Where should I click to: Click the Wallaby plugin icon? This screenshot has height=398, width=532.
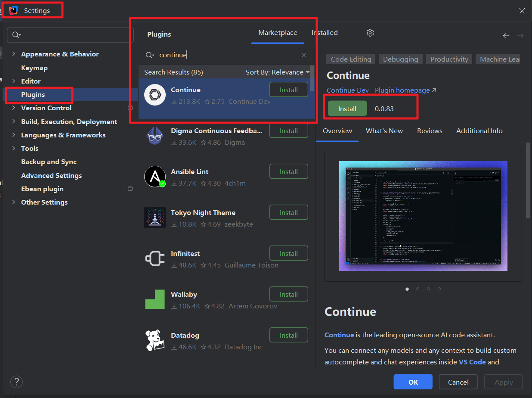click(155, 300)
